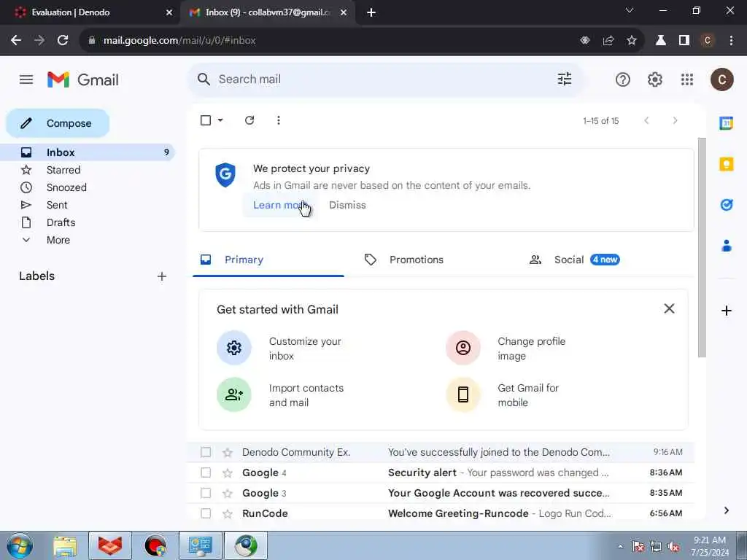Open the Windows Start button
The width and height of the screenshot is (747, 560).
[x=20, y=545]
